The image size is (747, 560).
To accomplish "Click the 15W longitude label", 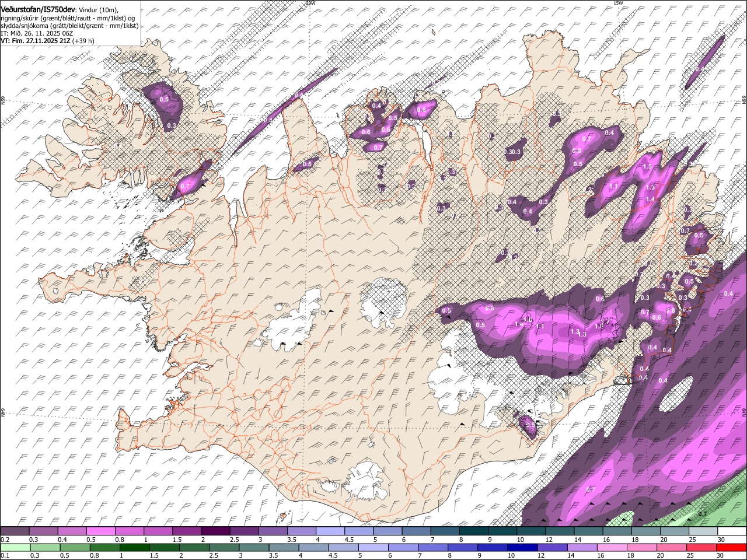I will coord(618,3).
